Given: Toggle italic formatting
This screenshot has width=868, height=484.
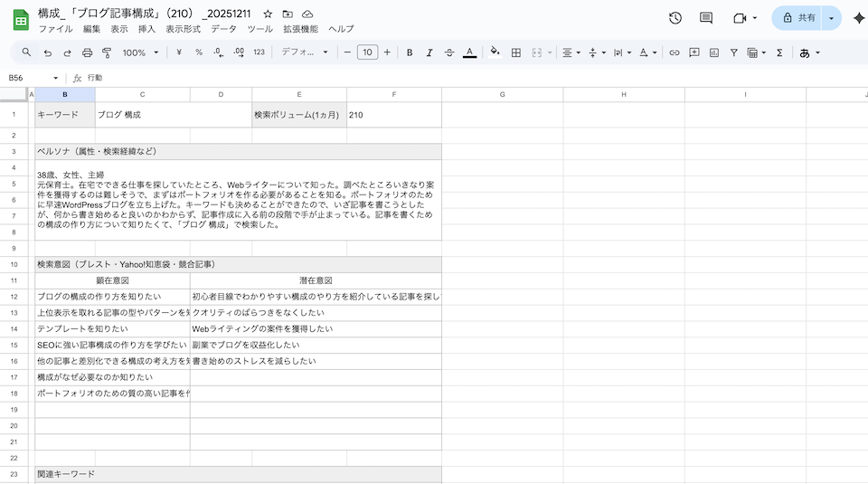Looking at the screenshot, I should (429, 52).
